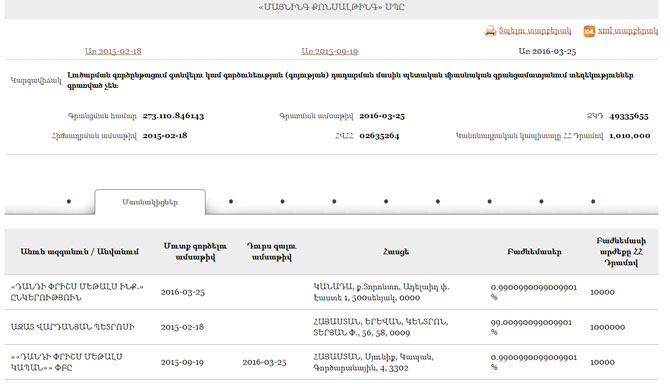Click the Կարգավիճակ status label
This screenshot has height=384, width=670.
click(x=36, y=80)
